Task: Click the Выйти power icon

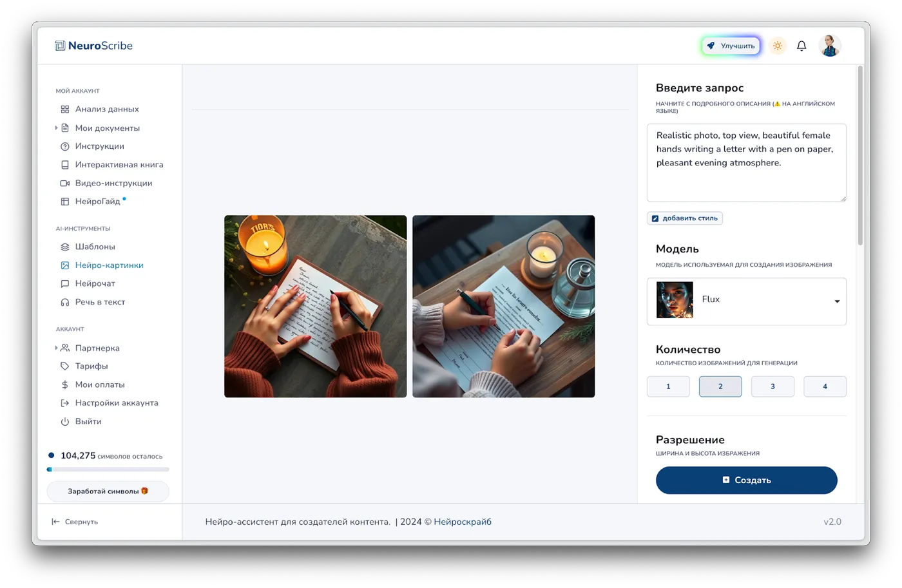Action: (65, 422)
